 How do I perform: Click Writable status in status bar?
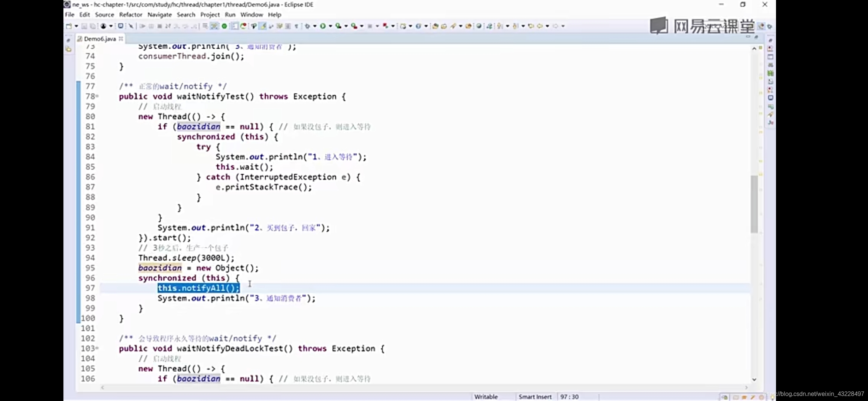tap(486, 397)
